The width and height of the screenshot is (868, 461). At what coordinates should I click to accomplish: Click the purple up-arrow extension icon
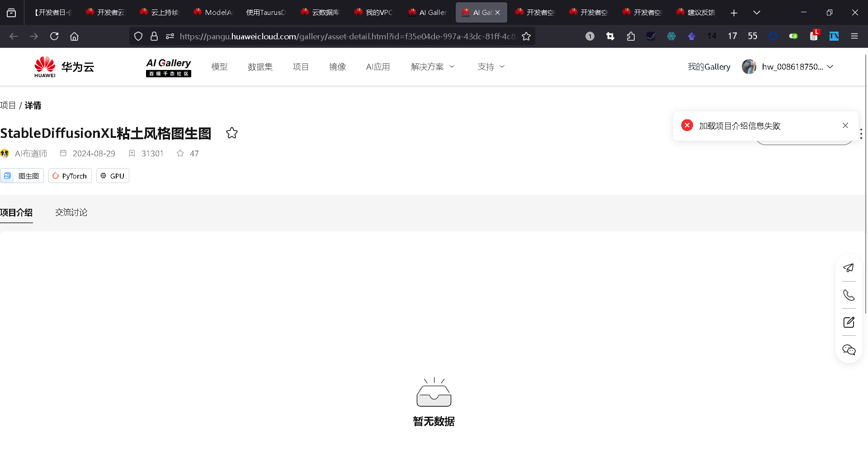point(692,36)
